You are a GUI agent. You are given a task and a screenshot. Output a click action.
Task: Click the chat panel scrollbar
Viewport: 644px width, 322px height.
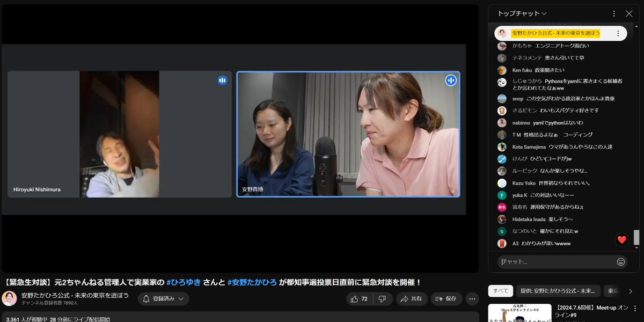pyautogui.click(x=636, y=237)
